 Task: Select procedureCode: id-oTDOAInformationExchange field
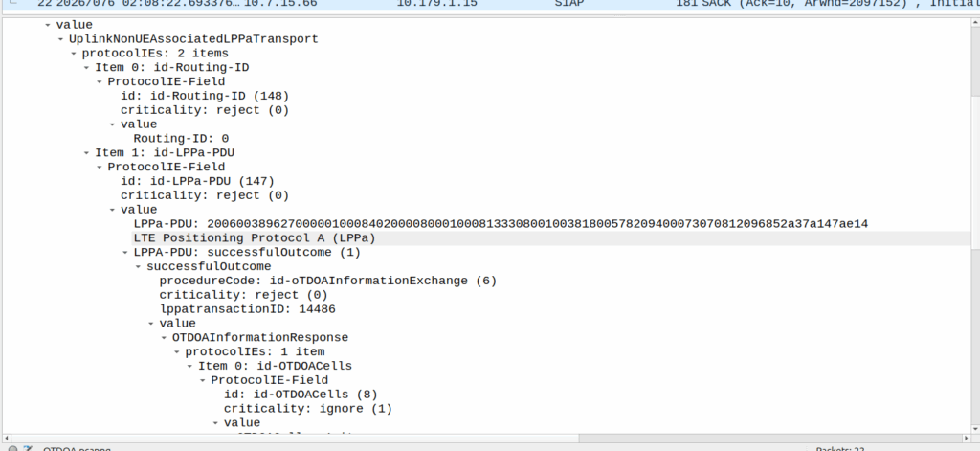[327, 281]
